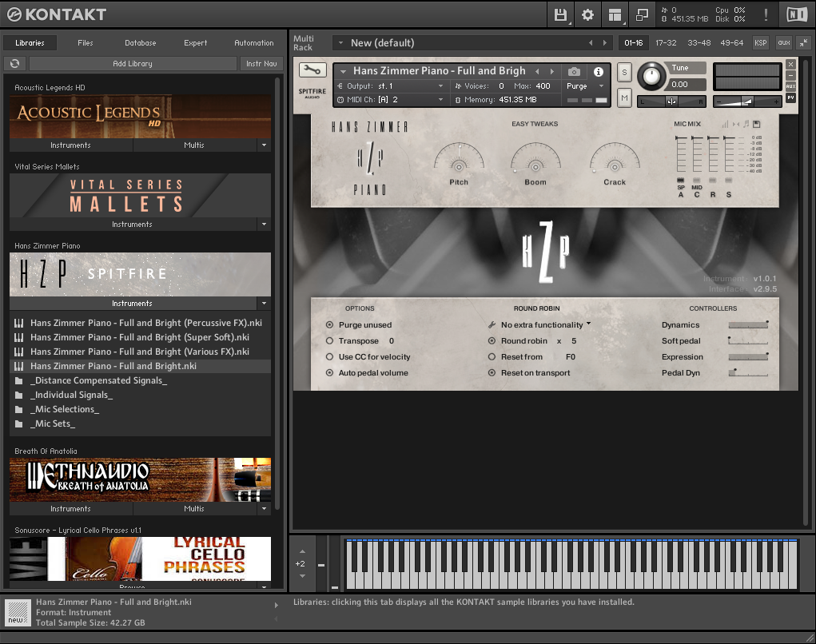
Task: Go to previous instrument preset arrow
Action: (x=537, y=71)
